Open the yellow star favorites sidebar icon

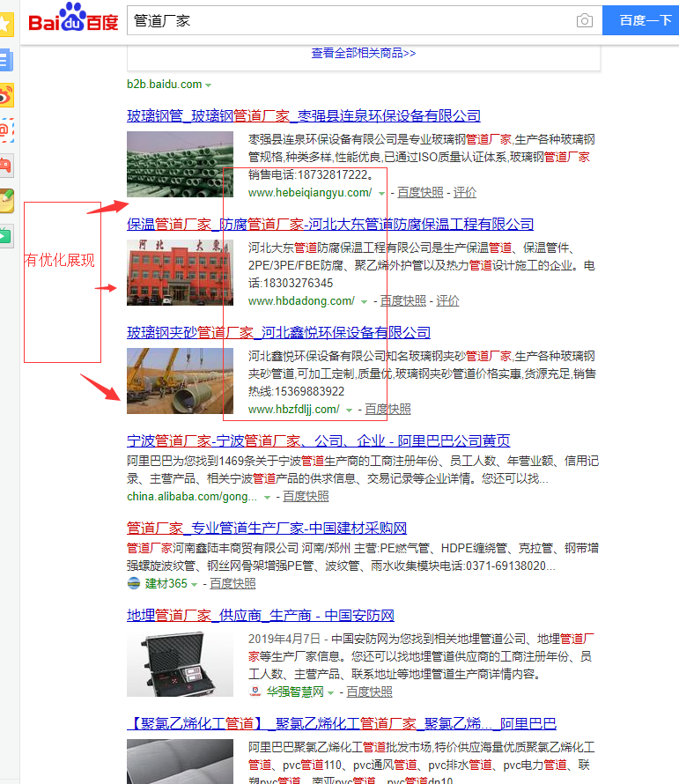(x=6, y=24)
